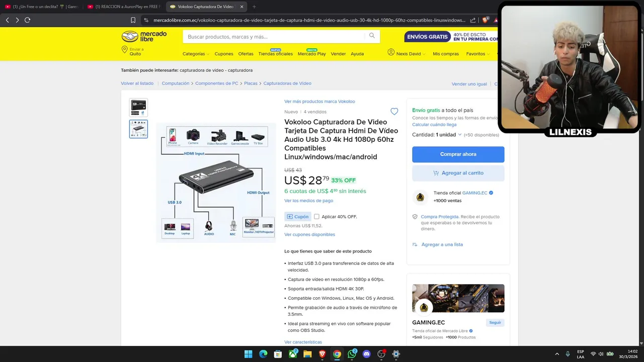Viewport: 644px width, 362px height.
Task: Open Xbox app from taskbar
Action: point(293,354)
